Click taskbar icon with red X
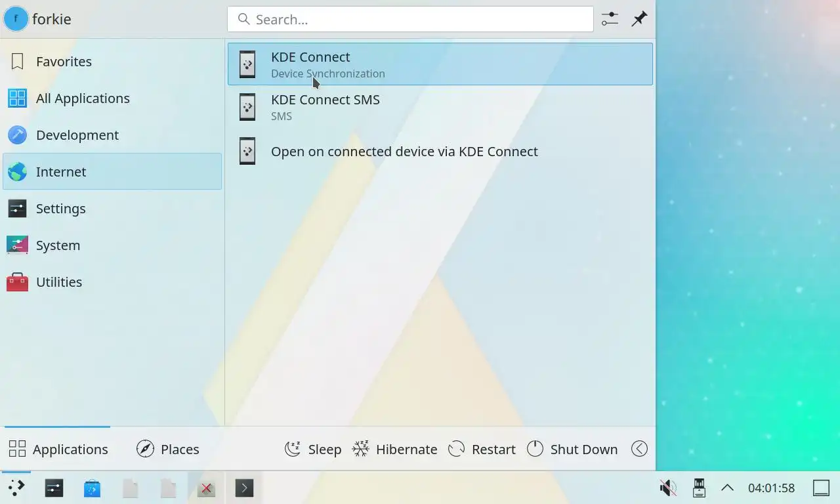Image resolution: width=840 pixels, height=504 pixels. 206,488
